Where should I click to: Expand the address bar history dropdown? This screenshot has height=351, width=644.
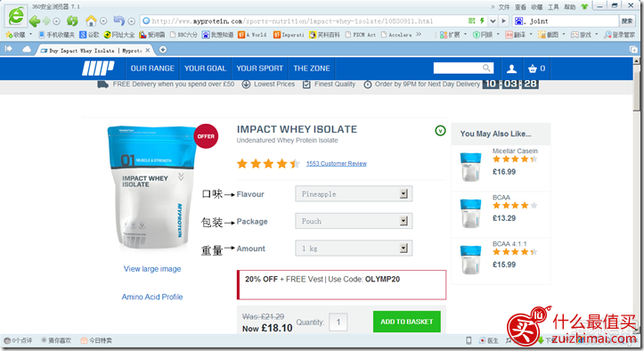click(493, 21)
